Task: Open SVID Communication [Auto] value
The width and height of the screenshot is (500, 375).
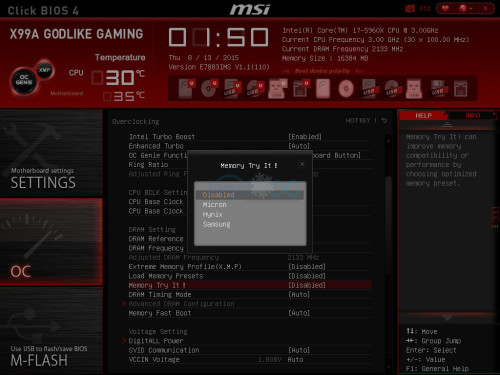Action: pos(299,350)
